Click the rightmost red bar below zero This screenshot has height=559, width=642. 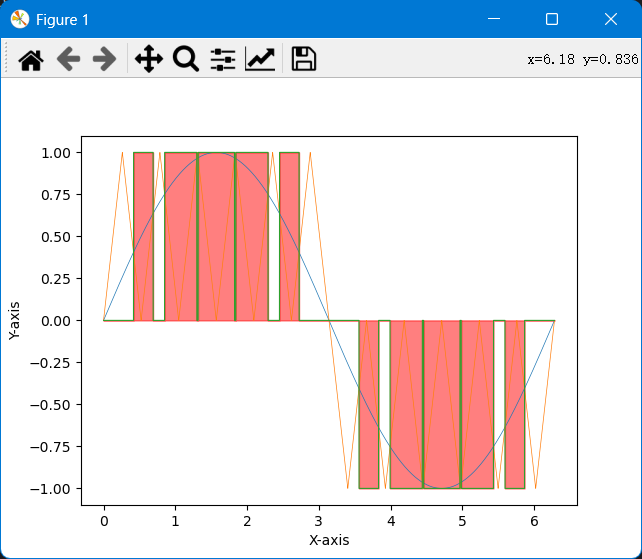point(515,404)
